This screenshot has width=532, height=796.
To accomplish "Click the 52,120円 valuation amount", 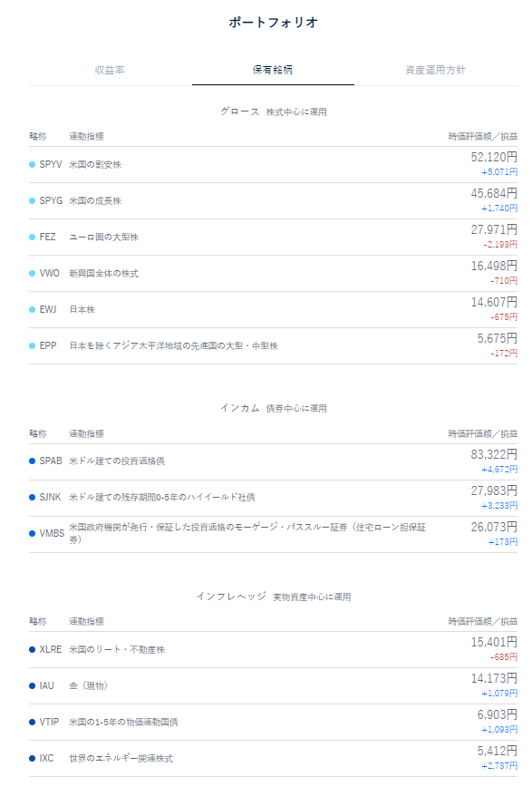I will pyautogui.click(x=494, y=157).
